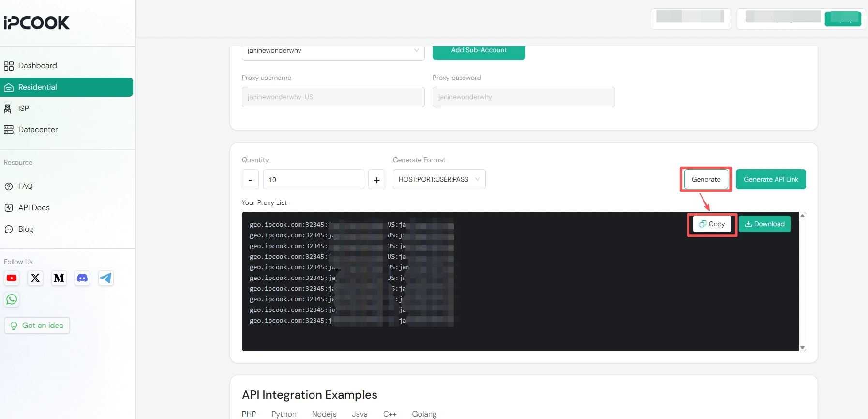Click the IPCOOK logo
Image resolution: width=868 pixels, height=419 pixels.
(37, 23)
